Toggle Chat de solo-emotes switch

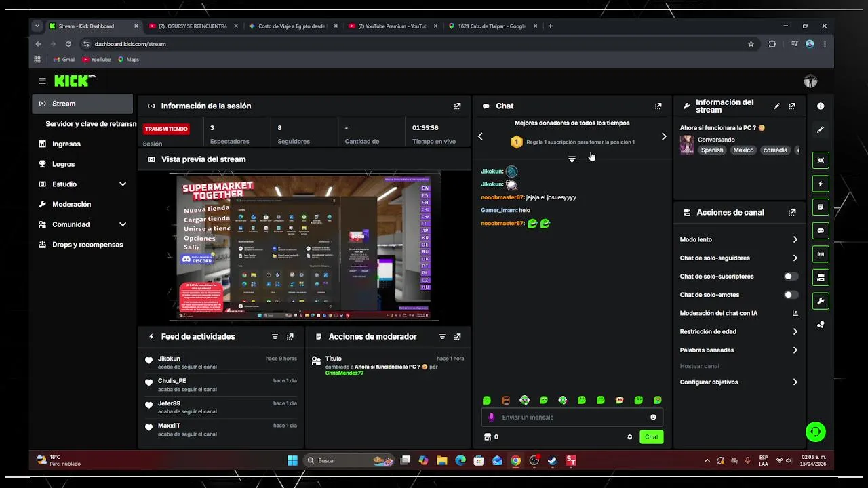[x=791, y=295]
